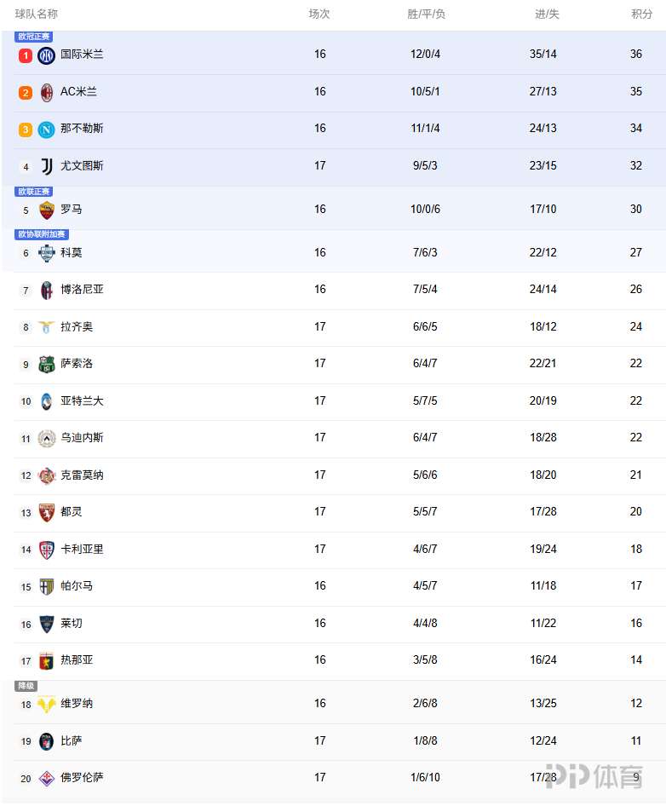Click the Fiorentina club crest icon
The image size is (666, 812).
47,778
